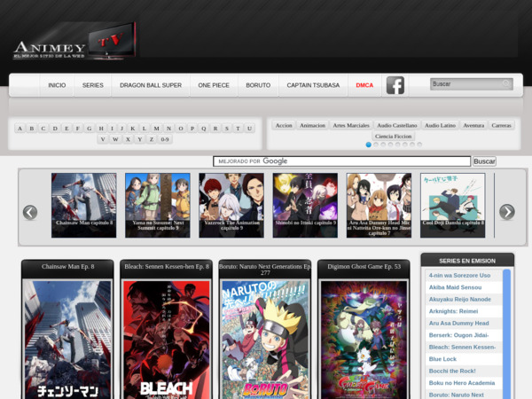
Task: Filter anime by letter U
Action: (x=249, y=129)
